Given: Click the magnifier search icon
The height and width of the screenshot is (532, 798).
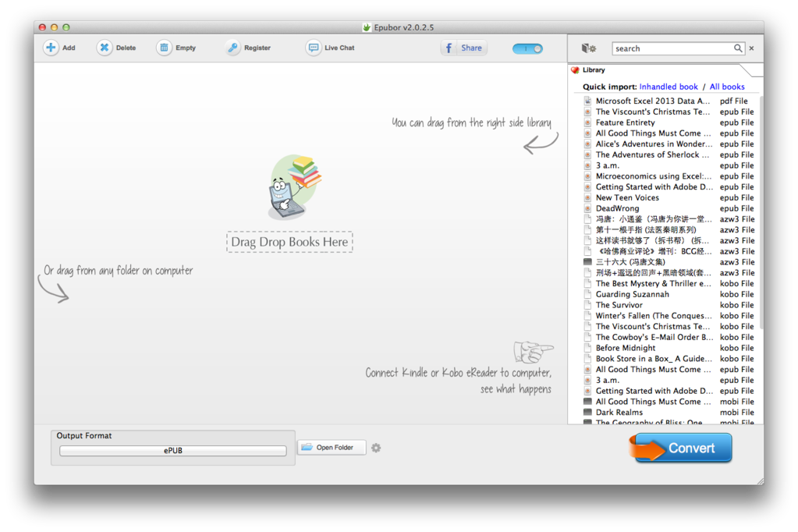Looking at the screenshot, I should pyautogui.click(x=738, y=48).
